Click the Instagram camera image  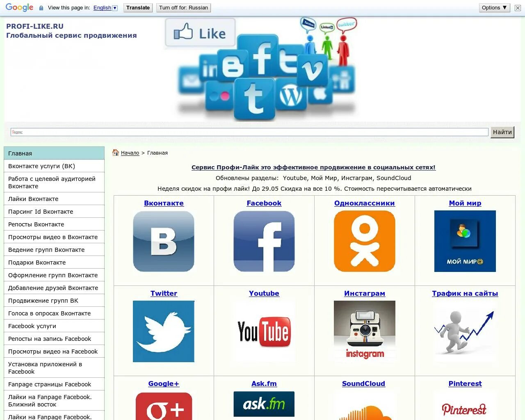click(x=365, y=331)
